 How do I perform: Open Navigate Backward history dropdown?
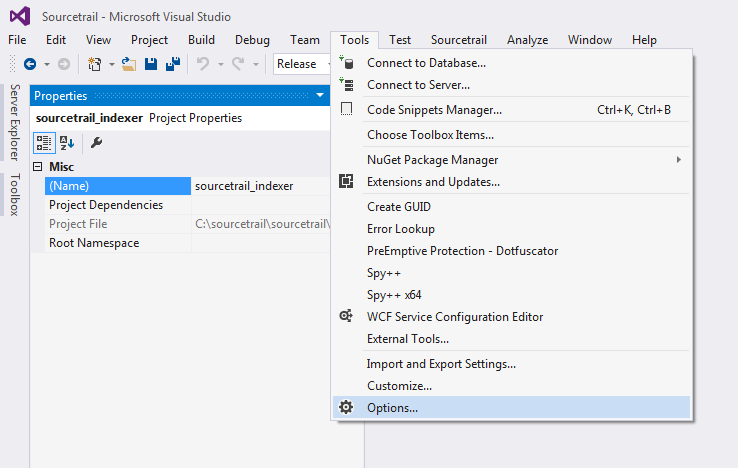click(x=47, y=64)
